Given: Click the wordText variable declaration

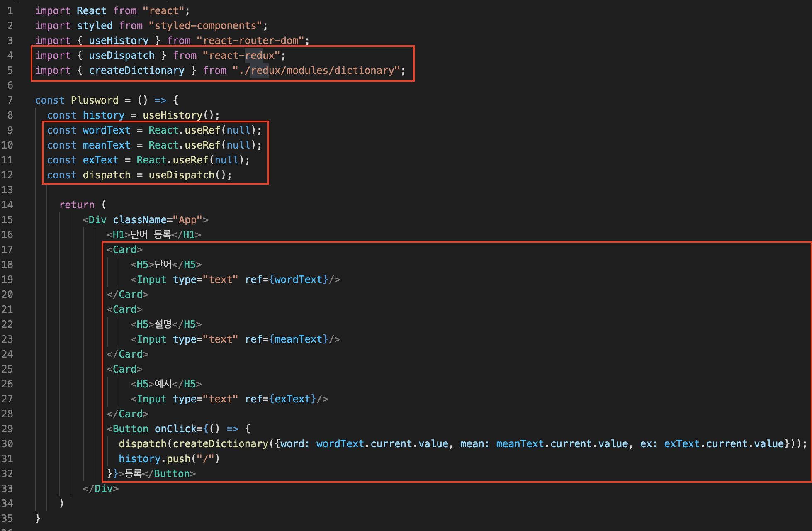Looking at the screenshot, I should tap(106, 130).
